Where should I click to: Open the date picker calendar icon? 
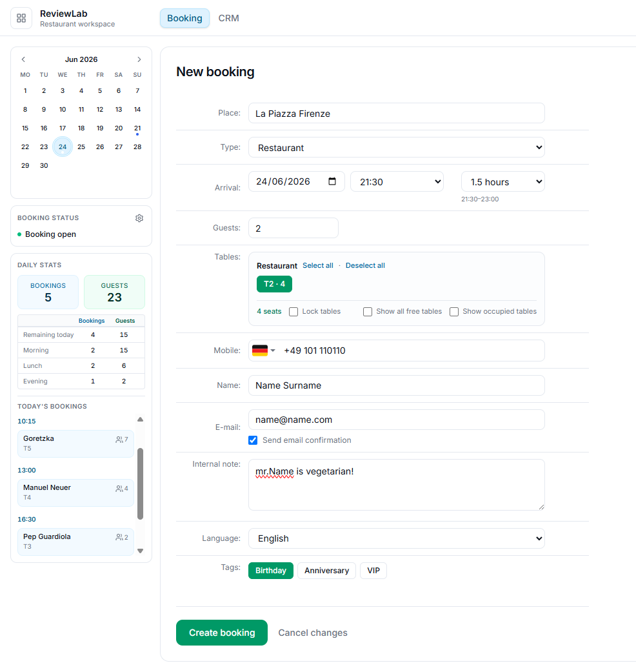point(332,181)
